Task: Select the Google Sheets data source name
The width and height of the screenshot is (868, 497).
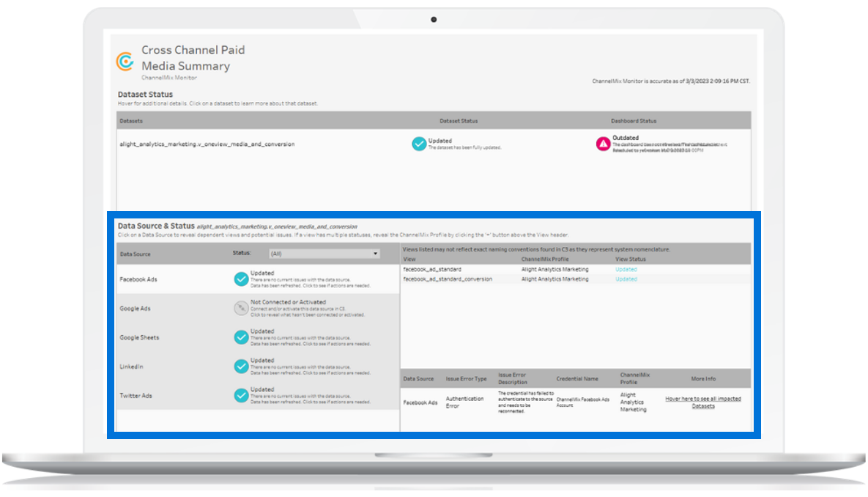Action: [x=139, y=337]
